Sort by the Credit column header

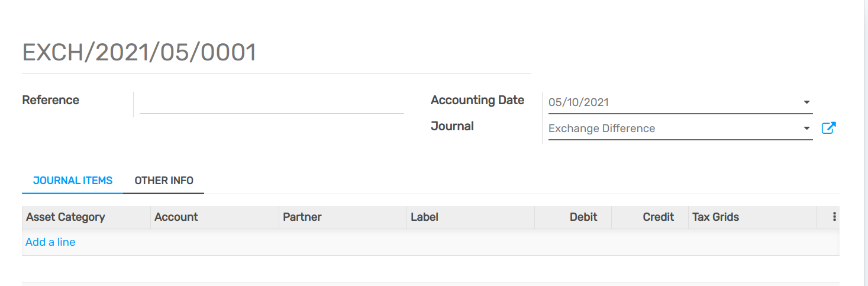(x=658, y=217)
